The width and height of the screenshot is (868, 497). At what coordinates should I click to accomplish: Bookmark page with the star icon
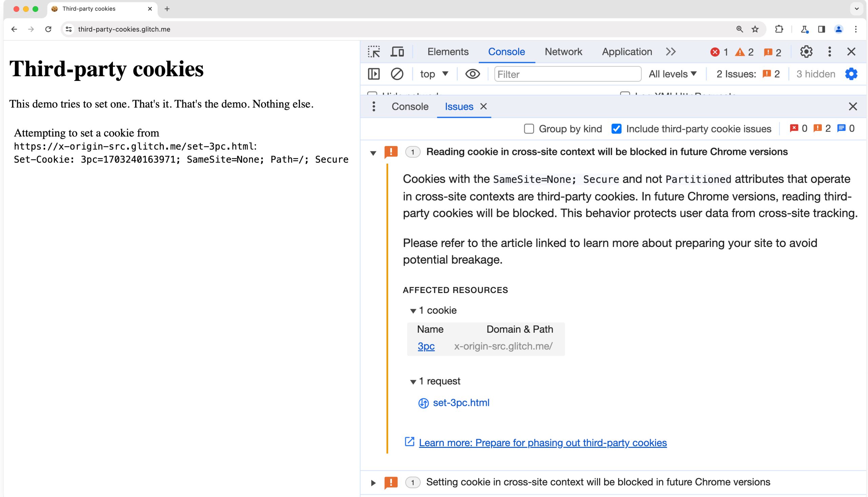click(x=755, y=29)
